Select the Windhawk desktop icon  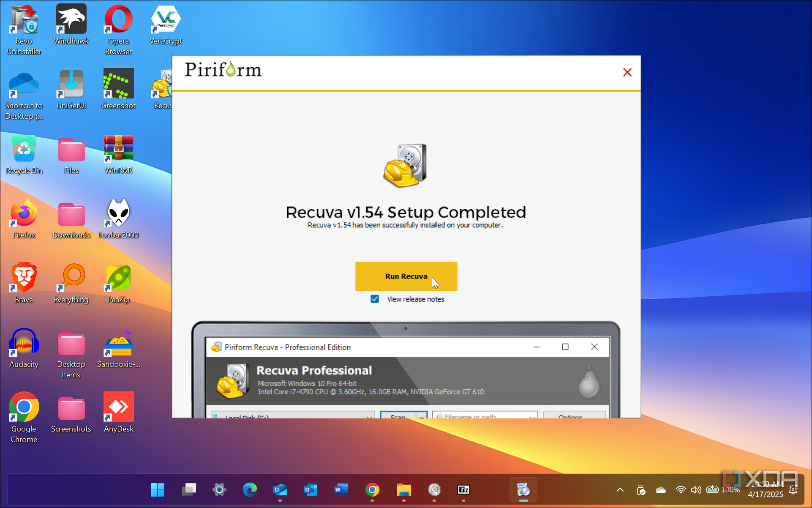coord(71,25)
